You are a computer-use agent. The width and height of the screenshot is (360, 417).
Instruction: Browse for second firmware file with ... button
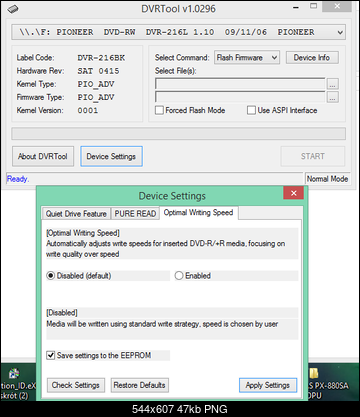tap(333, 97)
